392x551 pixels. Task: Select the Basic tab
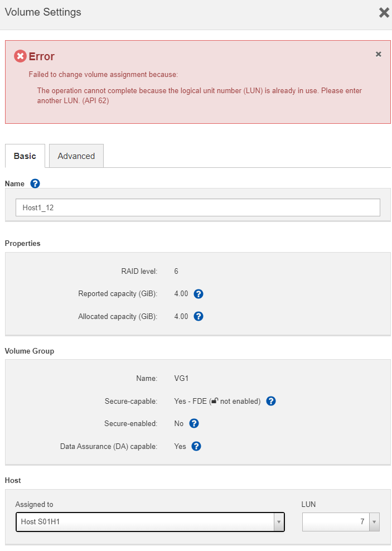pos(25,156)
